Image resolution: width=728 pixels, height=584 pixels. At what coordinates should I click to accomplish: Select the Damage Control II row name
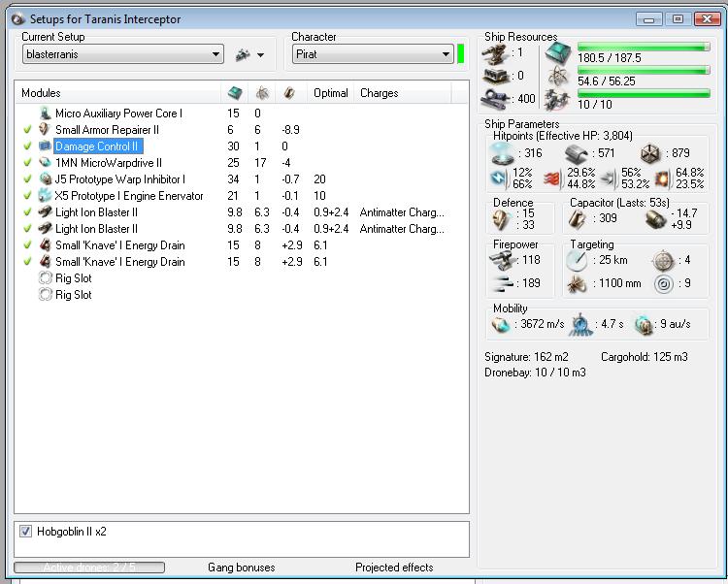[96, 146]
